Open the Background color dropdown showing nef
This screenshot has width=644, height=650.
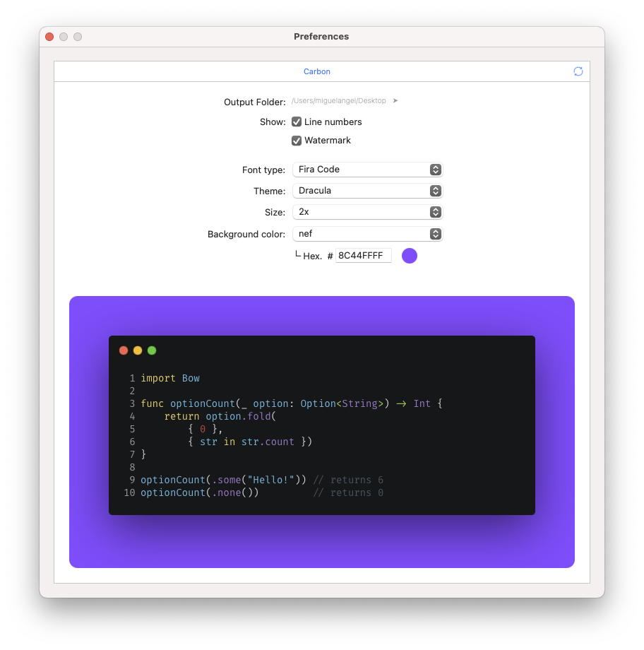coord(368,234)
